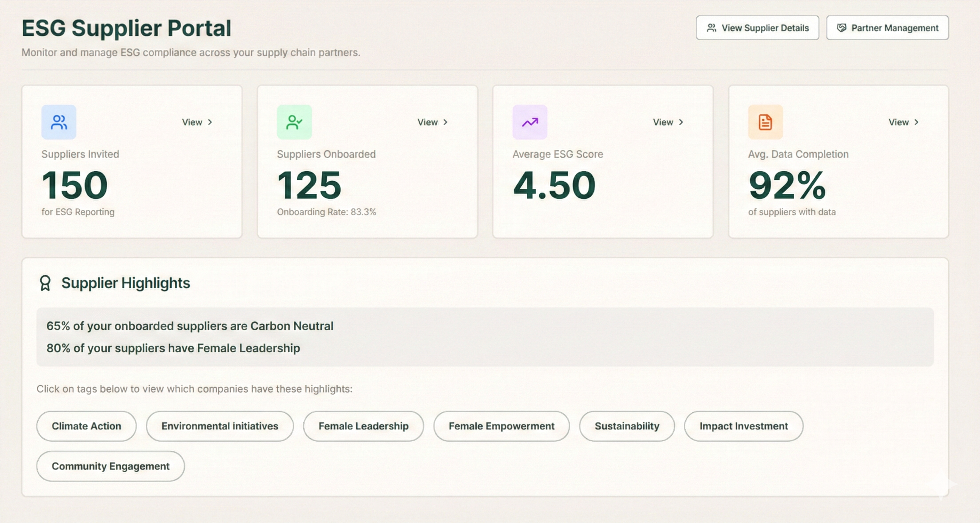
Task: Select the Female Leadership tag
Action: pyautogui.click(x=363, y=426)
